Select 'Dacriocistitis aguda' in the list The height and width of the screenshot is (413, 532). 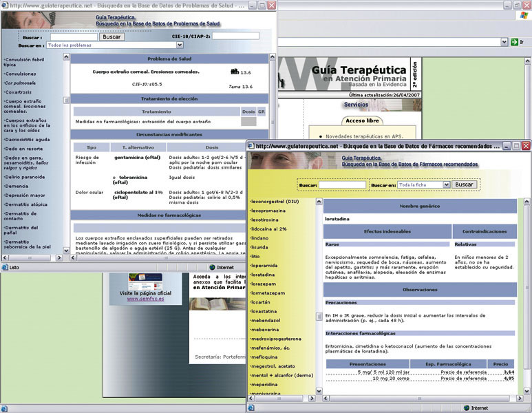(27, 140)
